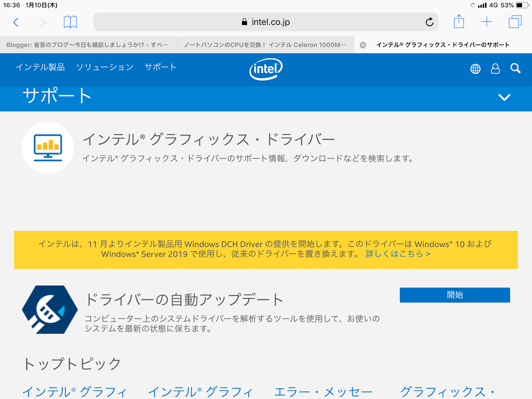Open the user account sign-in icon
Screen dimensions: 532x399
coord(495,68)
